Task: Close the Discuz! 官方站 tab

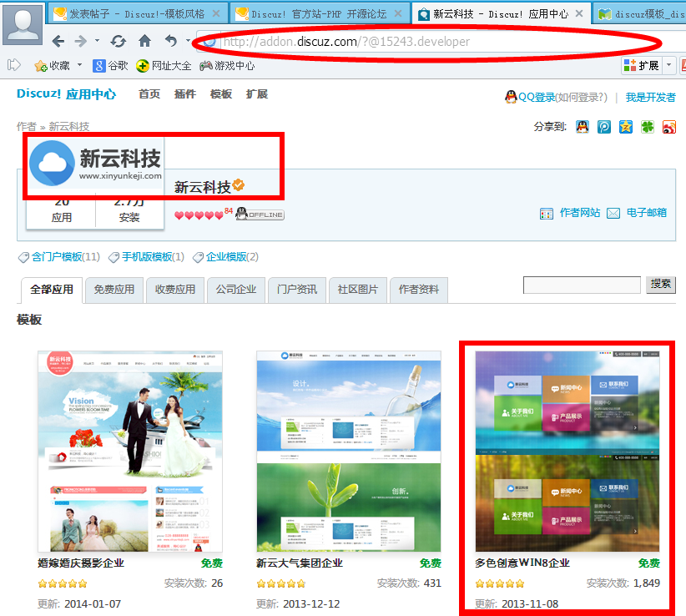Action: [x=398, y=13]
